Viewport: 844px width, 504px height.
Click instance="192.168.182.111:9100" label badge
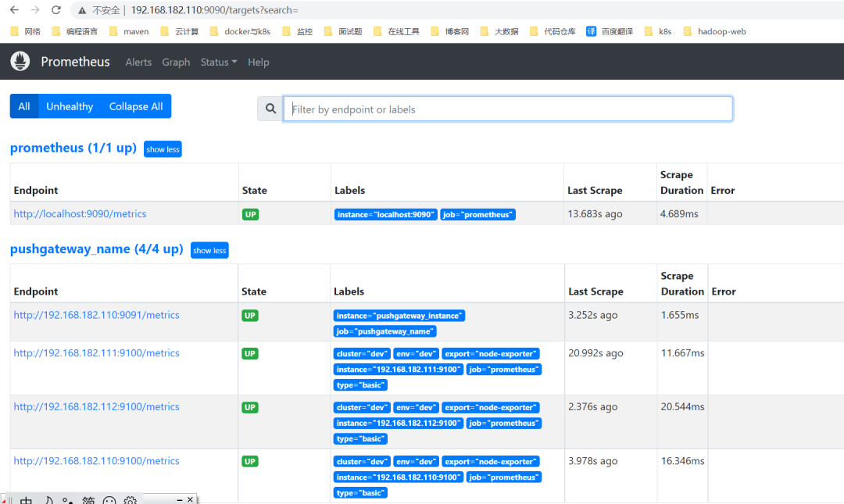(x=399, y=370)
